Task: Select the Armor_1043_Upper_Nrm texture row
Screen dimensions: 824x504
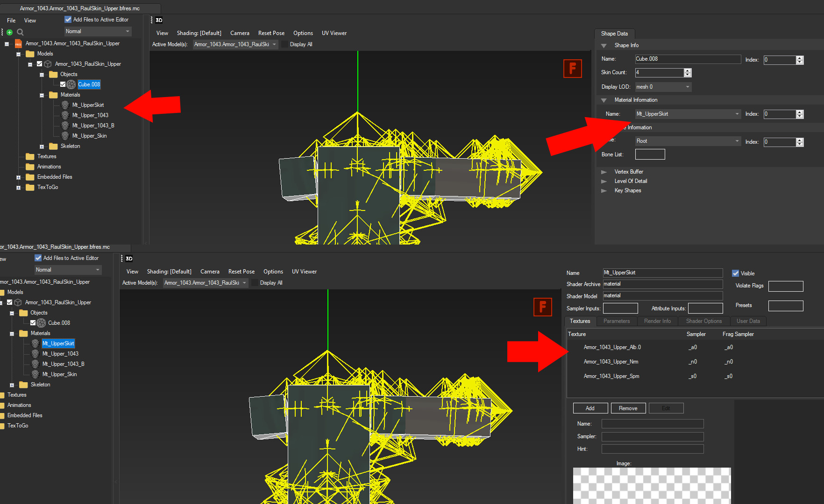Action: pos(611,362)
